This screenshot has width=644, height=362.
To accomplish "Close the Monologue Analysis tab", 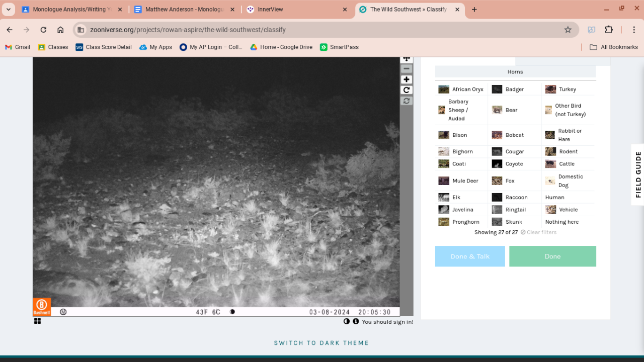I will (119, 10).
